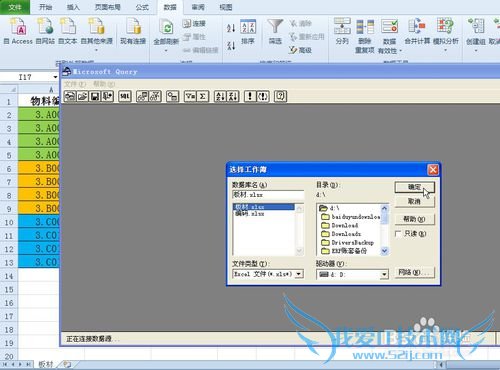Screen dimensions: 500x370
Task: Click the SQL button in Microsoft Query toolbar
Action: click(125, 96)
